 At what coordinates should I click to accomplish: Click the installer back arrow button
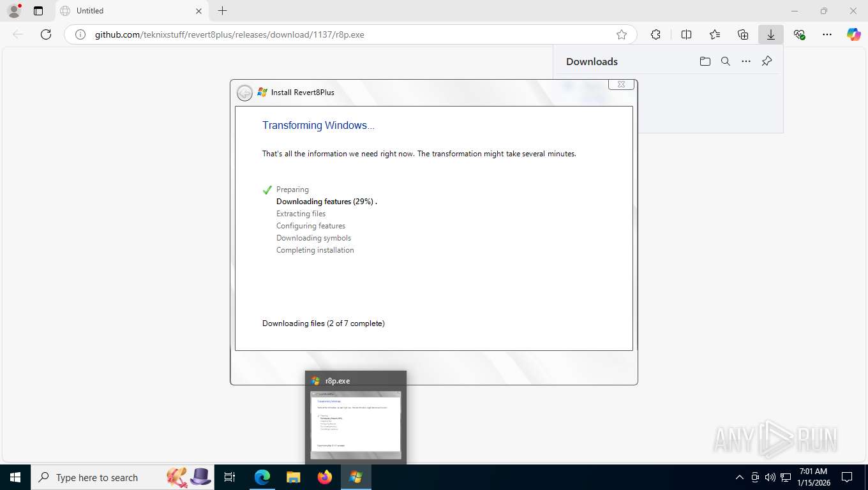pyautogui.click(x=244, y=93)
